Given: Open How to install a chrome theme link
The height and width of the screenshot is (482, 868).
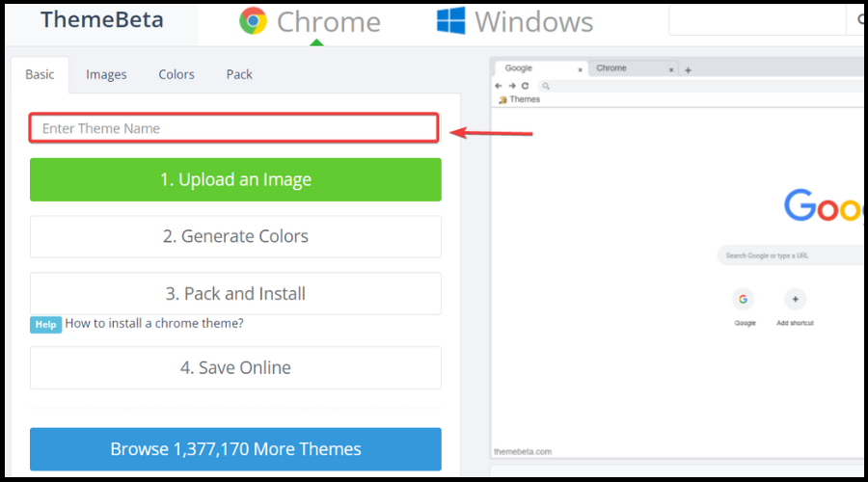Looking at the screenshot, I should [x=154, y=323].
